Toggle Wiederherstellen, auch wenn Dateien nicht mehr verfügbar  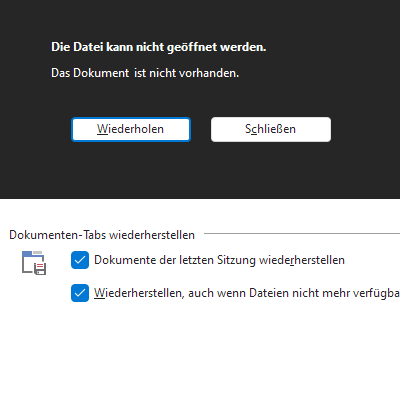(80, 293)
